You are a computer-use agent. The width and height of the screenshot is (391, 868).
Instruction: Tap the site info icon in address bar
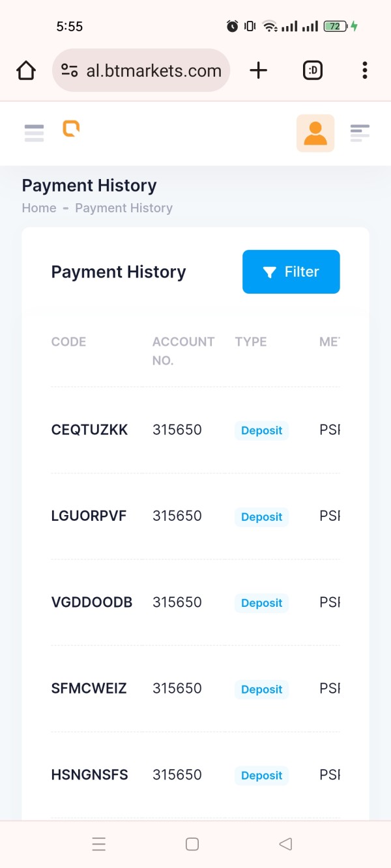click(70, 70)
